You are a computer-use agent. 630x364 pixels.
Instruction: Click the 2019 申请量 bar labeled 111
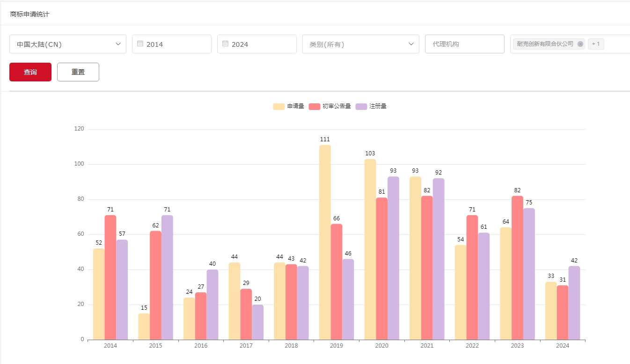click(325, 242)
